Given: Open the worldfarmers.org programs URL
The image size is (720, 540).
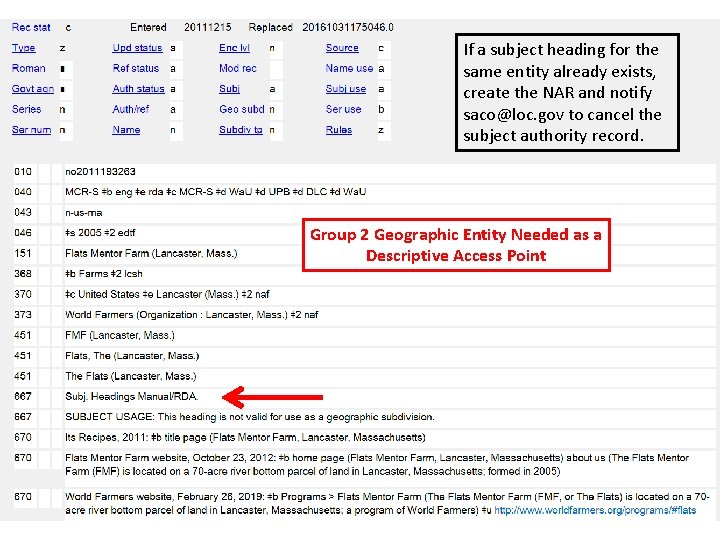Looking at the screenshot, I should coord(595,510).
